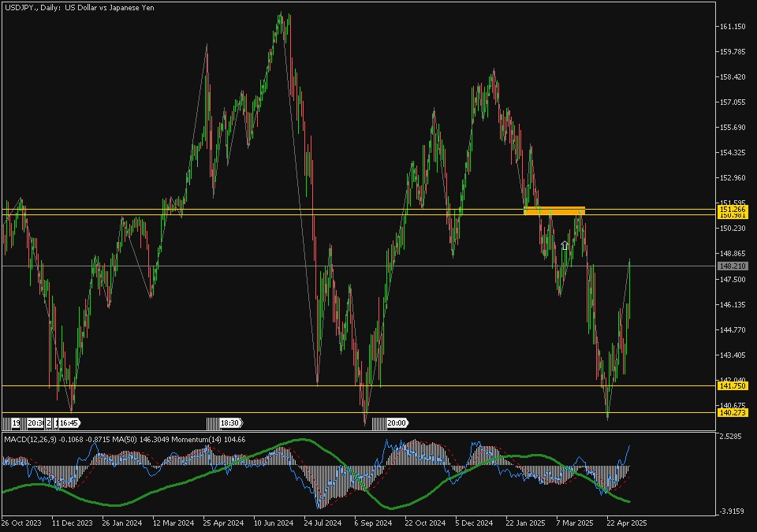Screen dimensions: 757x532
Task: Click the 16:45 event marker
Action: point(69,423)
